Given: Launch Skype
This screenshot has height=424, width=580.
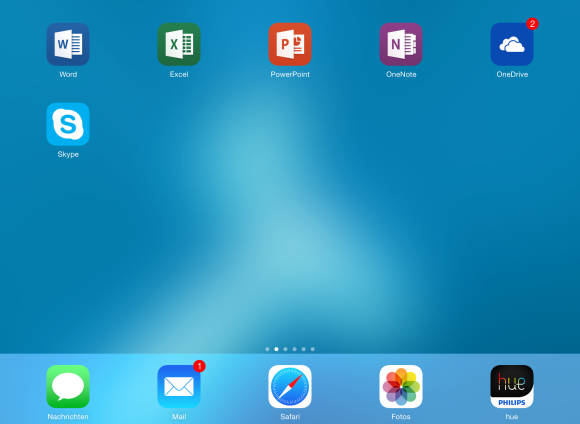Looking at the screenshot, I should coord(68,124).
